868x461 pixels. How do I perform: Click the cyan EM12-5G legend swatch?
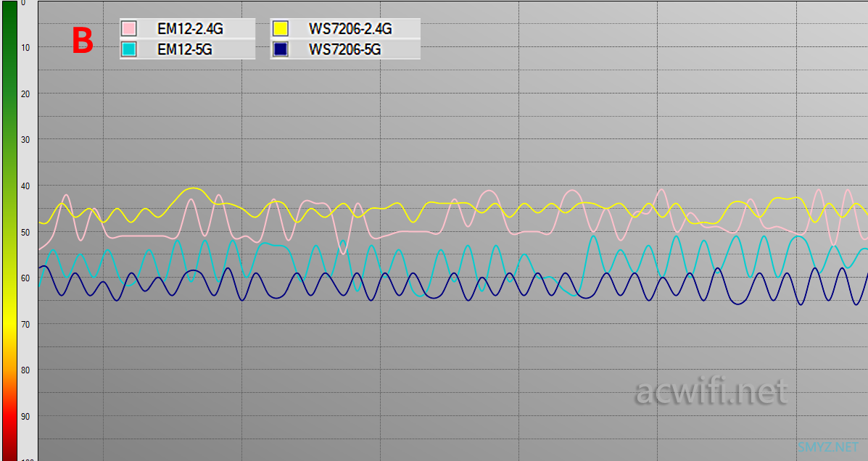point(129,49)
